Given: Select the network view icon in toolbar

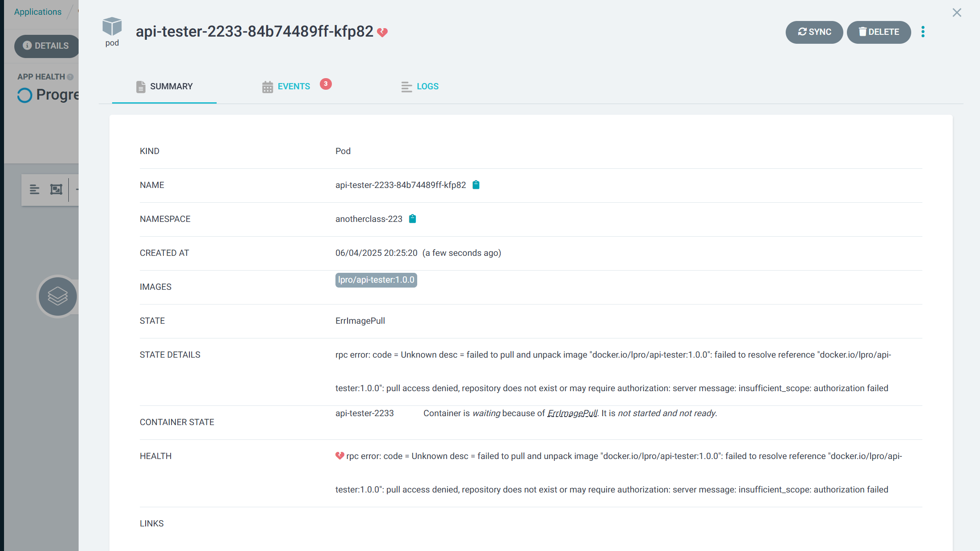Looking at the screenshot, I should 56,189.
